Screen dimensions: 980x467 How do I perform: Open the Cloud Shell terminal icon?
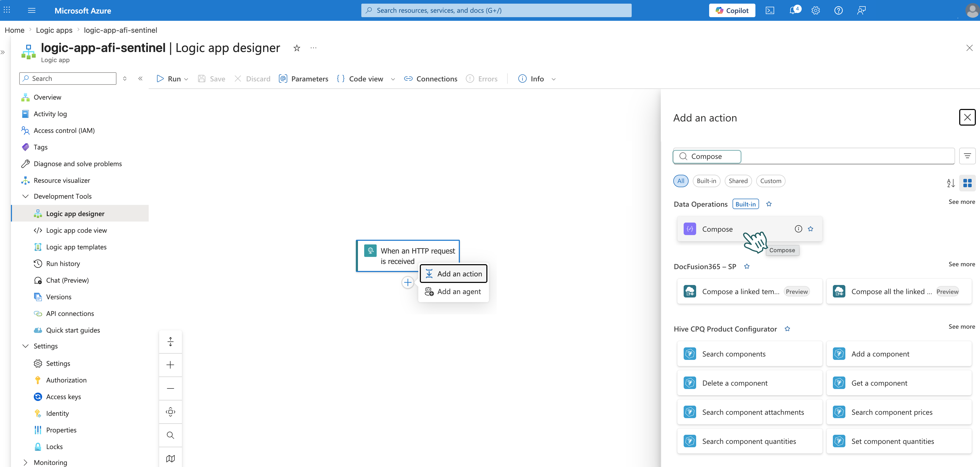770,10
